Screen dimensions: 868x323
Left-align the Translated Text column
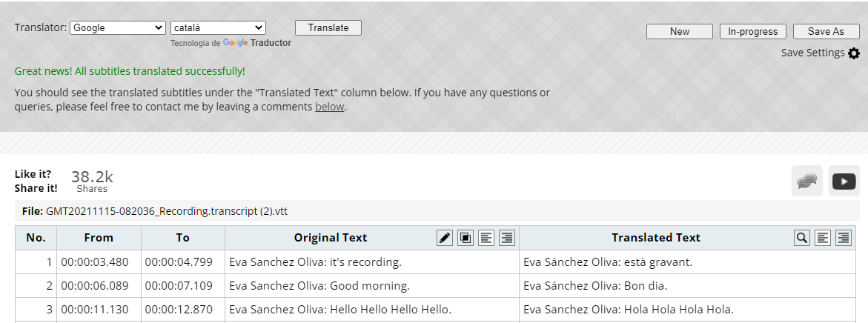pyautogui.click(x=822, y=238)
